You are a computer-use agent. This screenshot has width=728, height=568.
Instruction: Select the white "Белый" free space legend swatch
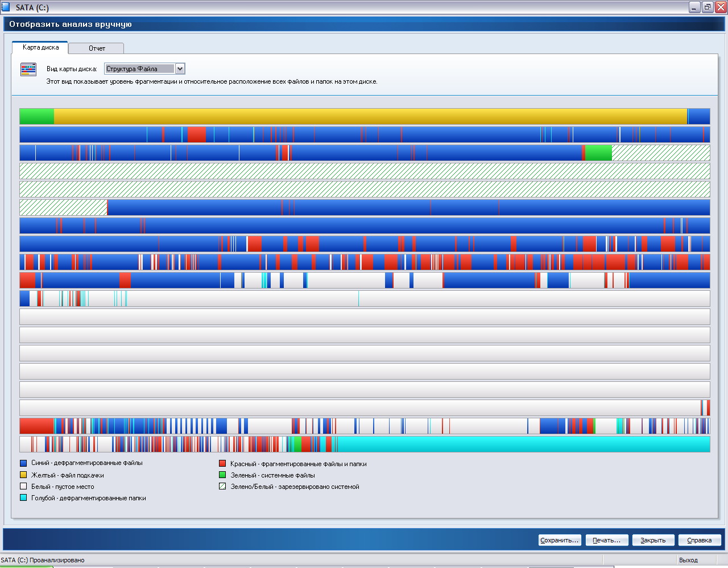pyautogui.click(x=23, y=487)
